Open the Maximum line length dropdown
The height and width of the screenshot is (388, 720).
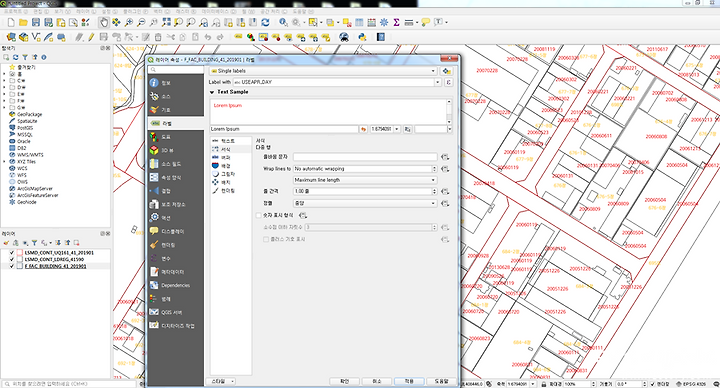tap(365, 180)
